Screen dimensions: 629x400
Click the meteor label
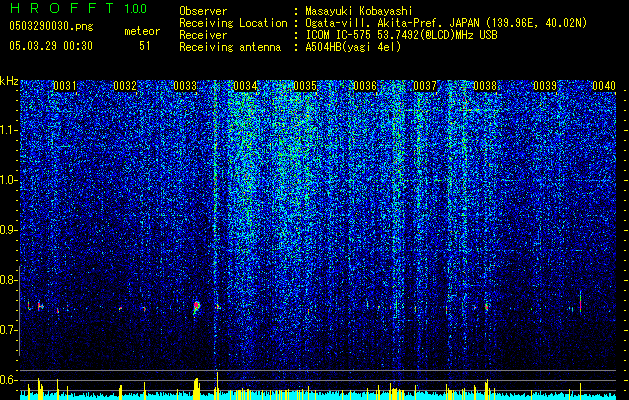tap(142, 31)
